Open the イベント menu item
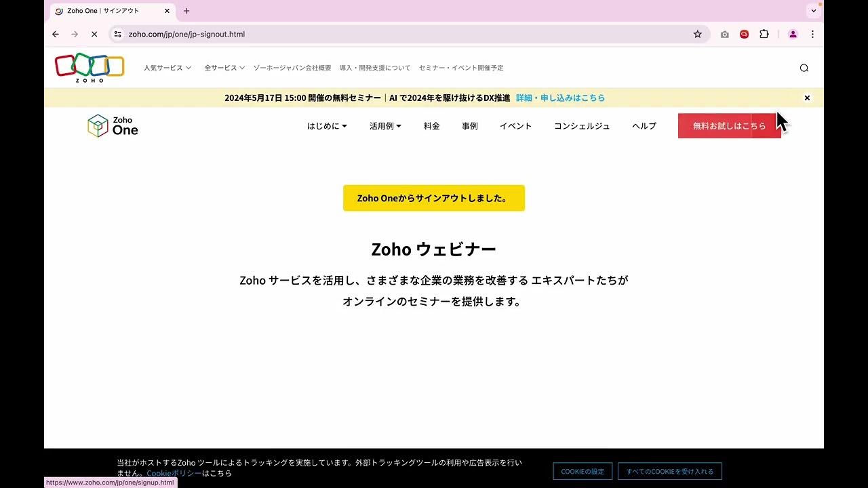868x488 pixels. tap(516, 126)
